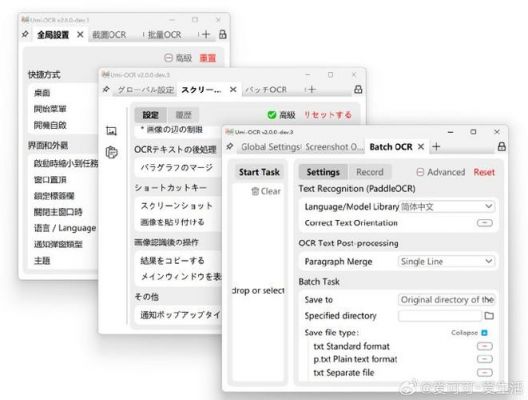The height and width of the screenshot is (400, 528).
Task: Click screenshot capture icon in Japanese sidebar
Action: click(111, 131)
